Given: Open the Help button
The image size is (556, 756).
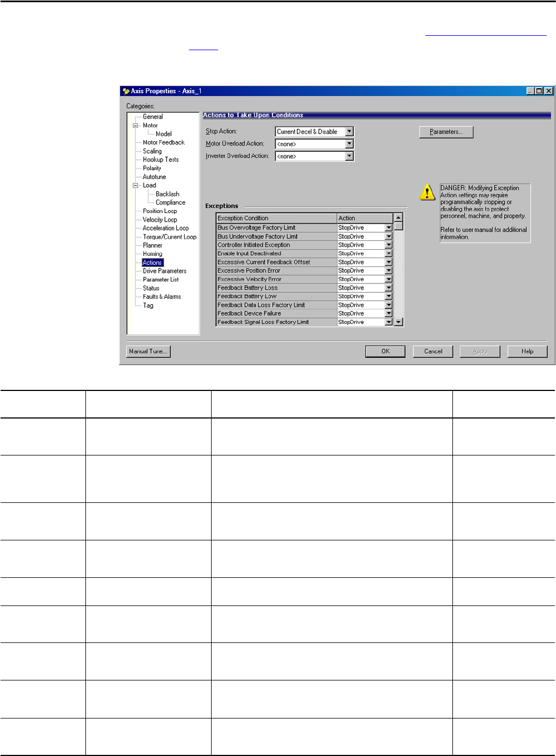Looking at the screenshot, I should (x=527, y=351).
